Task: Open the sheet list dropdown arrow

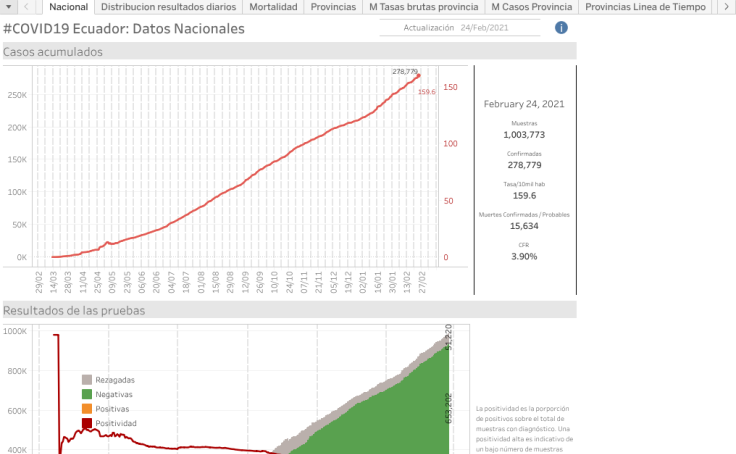Action: click(x=8, y=7)
